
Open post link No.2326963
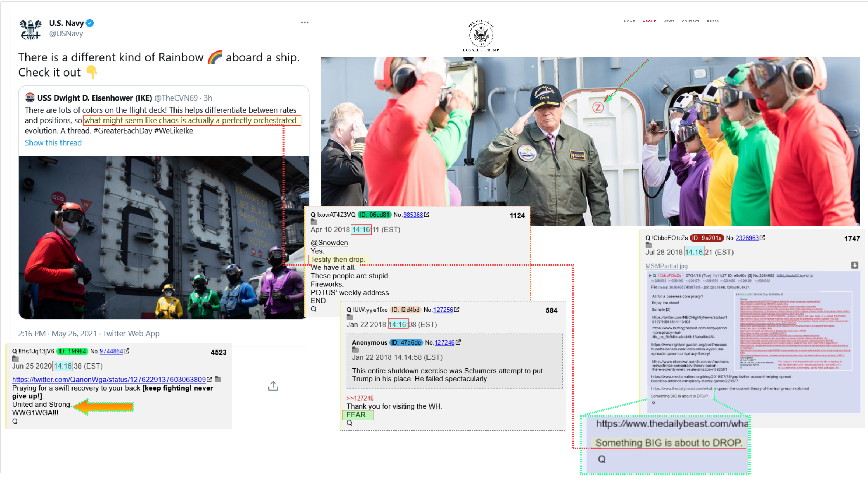pyautogui.click(x=747, y=238)
